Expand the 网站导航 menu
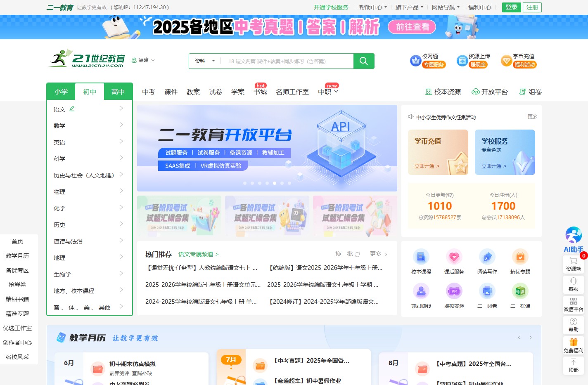588x385 pixels. coord(446,7)
